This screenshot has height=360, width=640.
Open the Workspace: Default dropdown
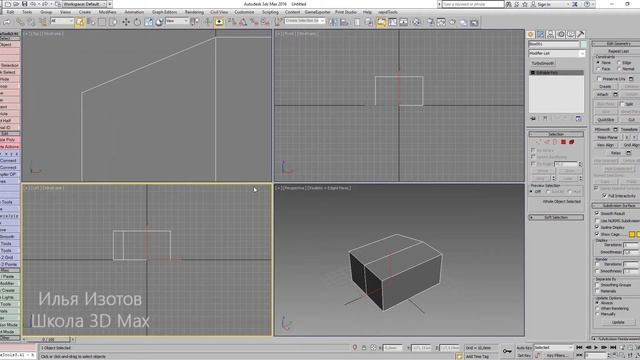pyautogui.click(x=84, y=4)
